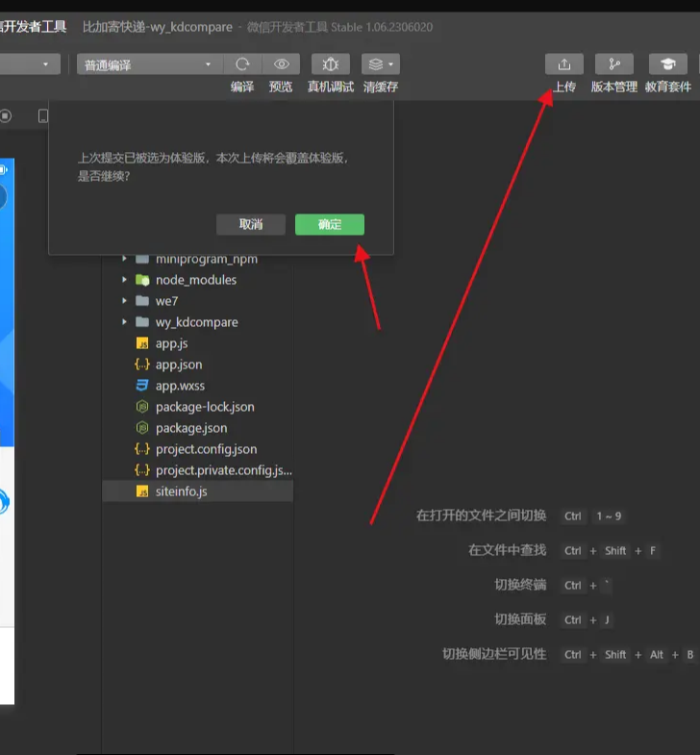Click the app.js file icon

pyautogui.click(x=142, y=343)
